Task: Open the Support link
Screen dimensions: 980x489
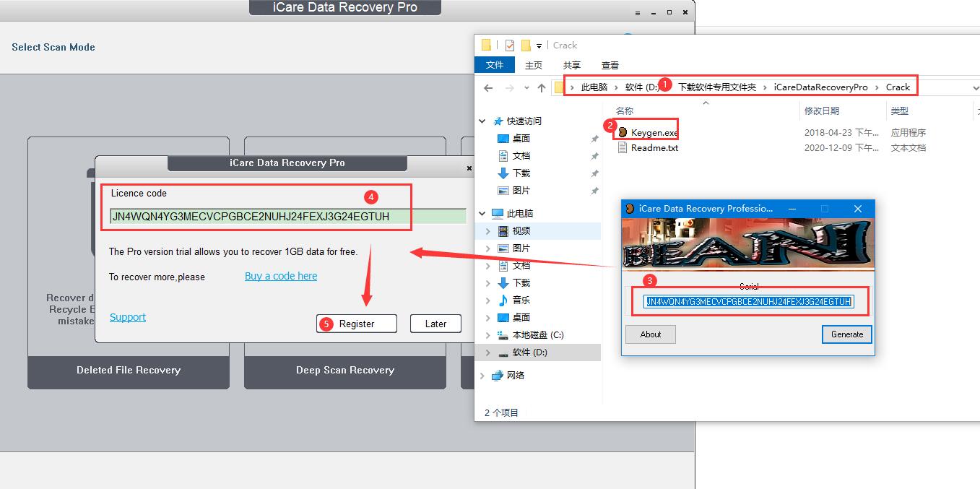Action: (x=128, y=317)
